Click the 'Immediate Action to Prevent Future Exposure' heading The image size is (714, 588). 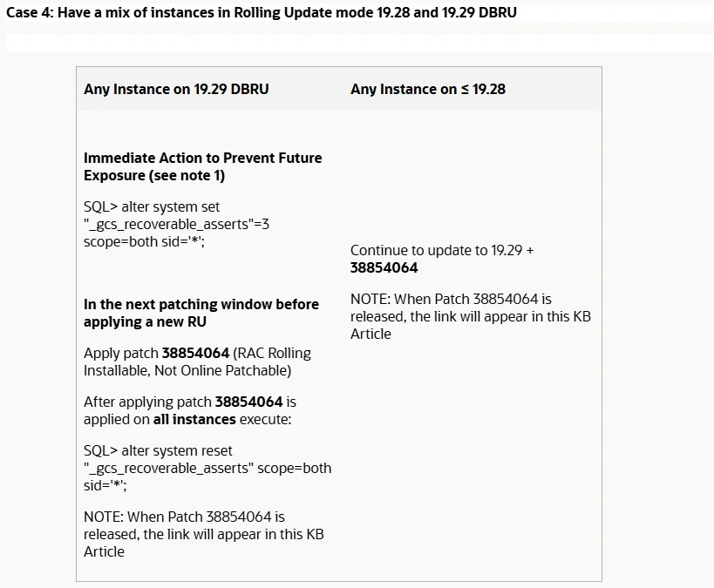tap(202, 158)
